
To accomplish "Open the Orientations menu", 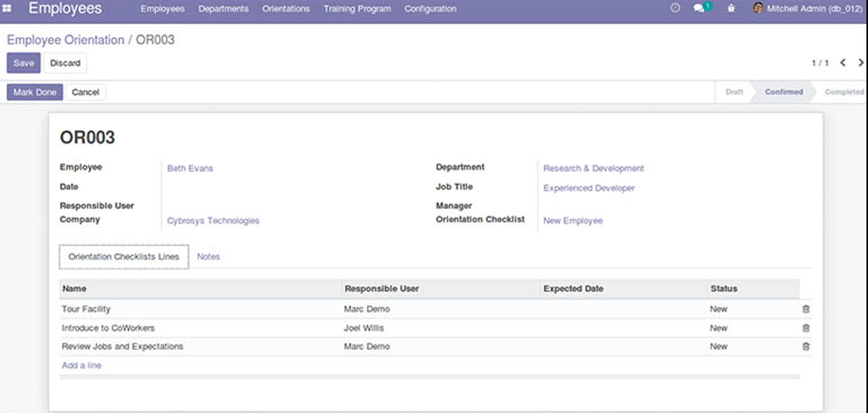I will pos(286,9).
